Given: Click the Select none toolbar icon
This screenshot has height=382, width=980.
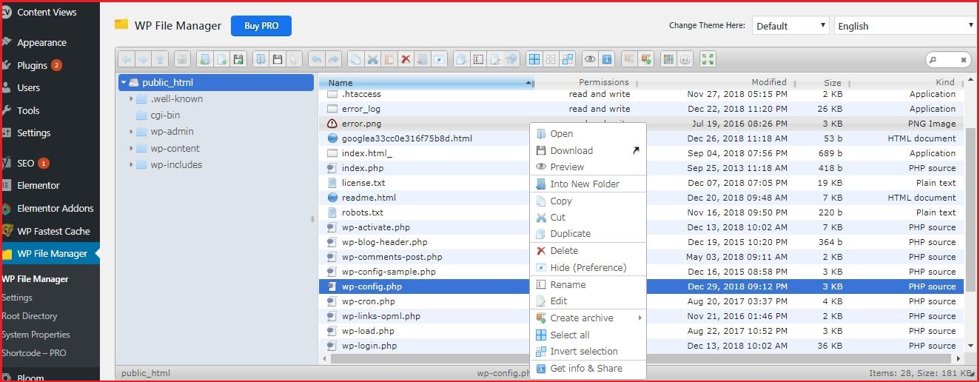Looking at the screenshot, I should point(550,59).
